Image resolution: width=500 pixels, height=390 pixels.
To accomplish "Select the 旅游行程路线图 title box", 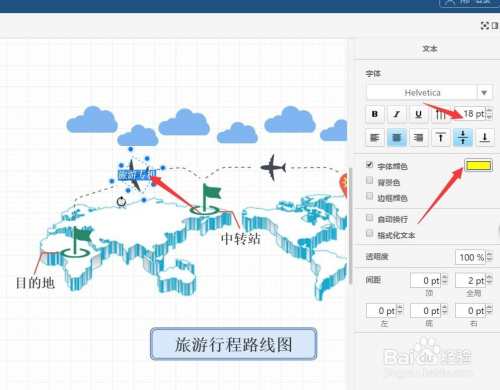I will [233, 344].
